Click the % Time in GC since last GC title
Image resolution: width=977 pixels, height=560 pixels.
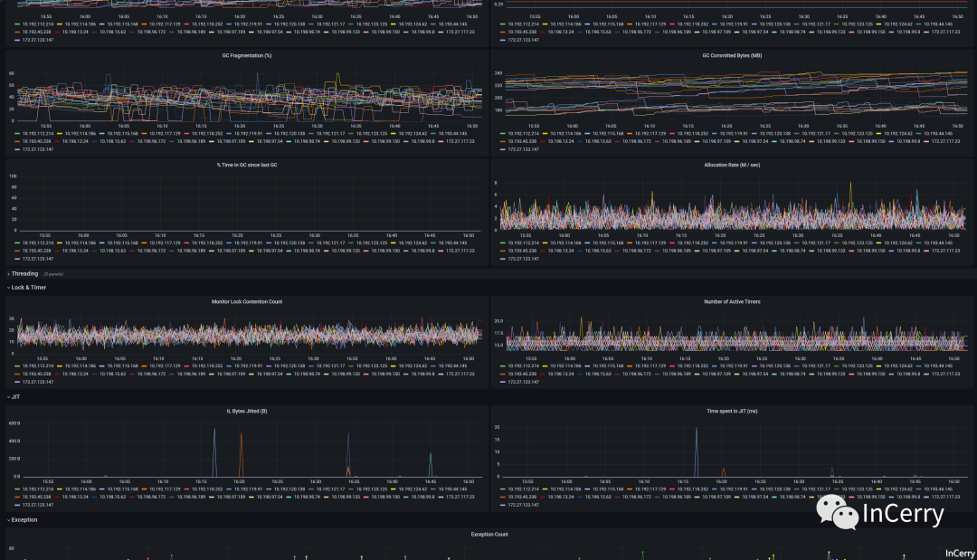click(247, 165)
